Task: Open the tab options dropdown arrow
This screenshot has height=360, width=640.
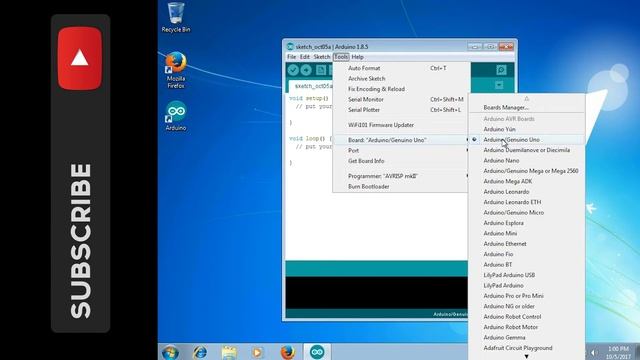Action: [x=499, y=85]
